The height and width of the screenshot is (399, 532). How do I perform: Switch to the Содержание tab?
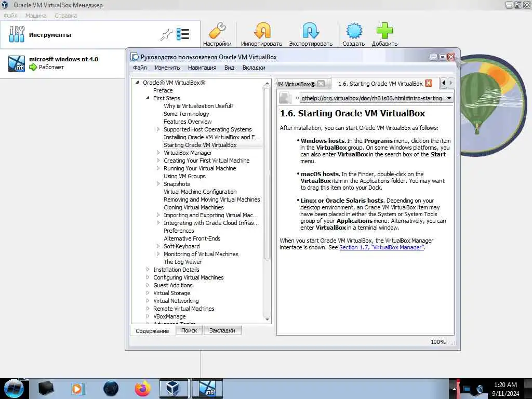152,331
